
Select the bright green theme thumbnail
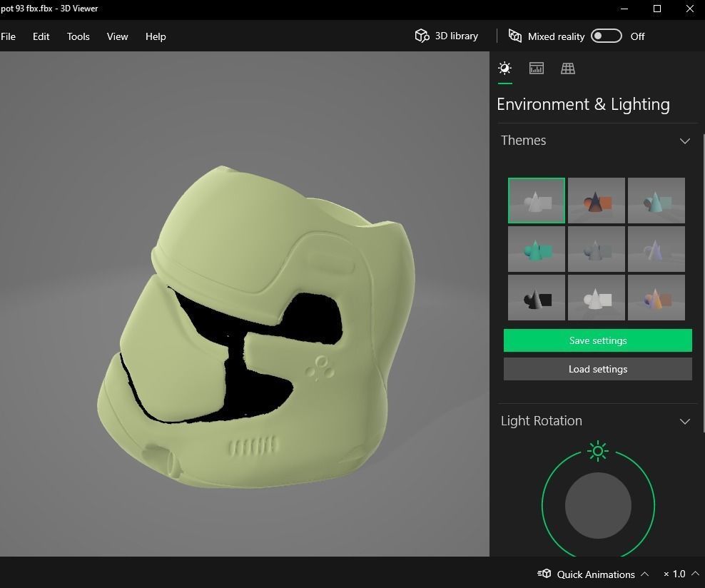[537, 249]
